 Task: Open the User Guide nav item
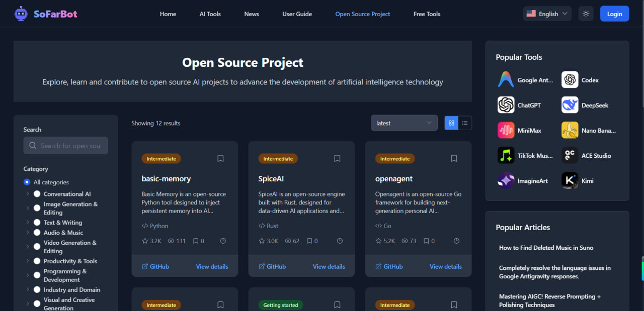[297, 14]
